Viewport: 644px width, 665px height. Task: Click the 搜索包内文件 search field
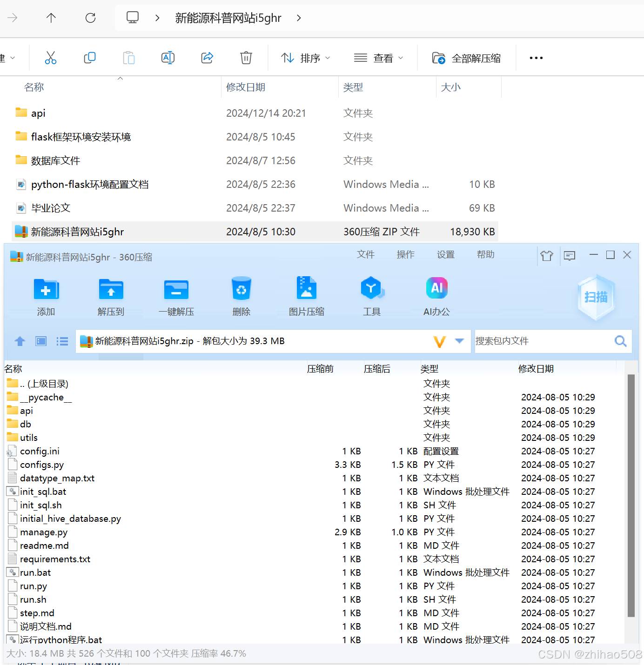[x=543, y=341]
